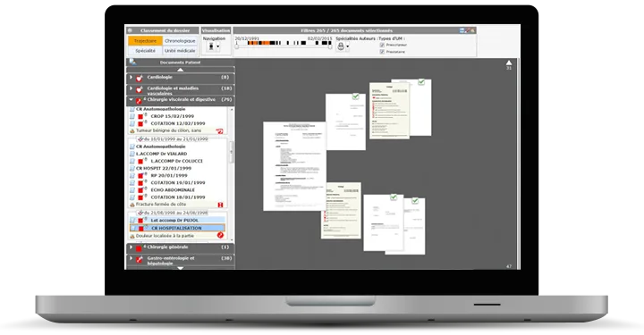Image resolution: width=644 pixels, height=335 pixels.
Task: Toggle green checkmark on upper middle white thumbnail
Action: coord(356,96)
